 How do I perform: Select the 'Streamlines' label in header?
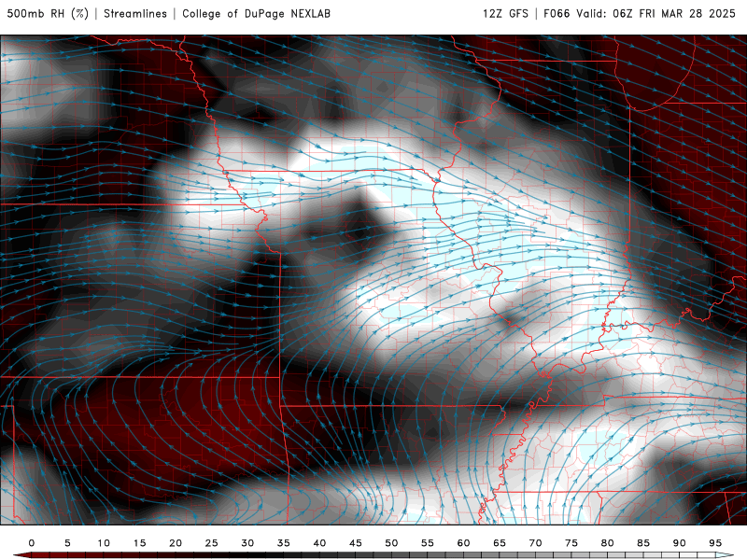135,13
